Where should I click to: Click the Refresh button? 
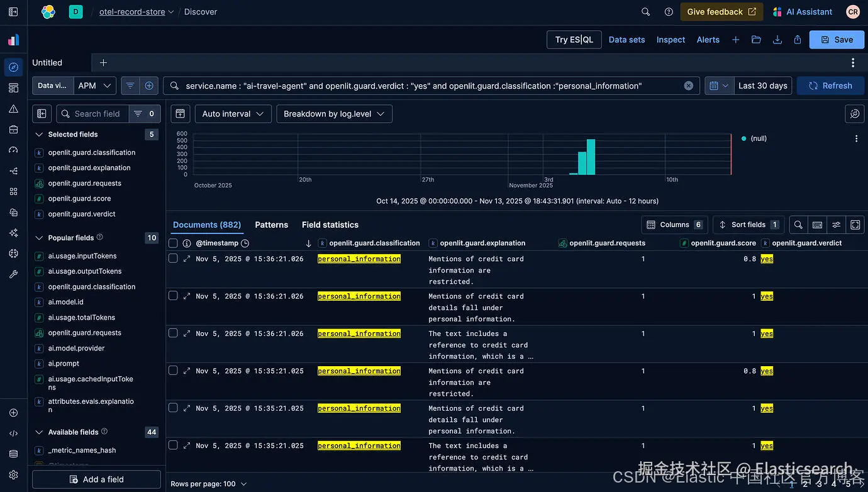coord(830,86)
